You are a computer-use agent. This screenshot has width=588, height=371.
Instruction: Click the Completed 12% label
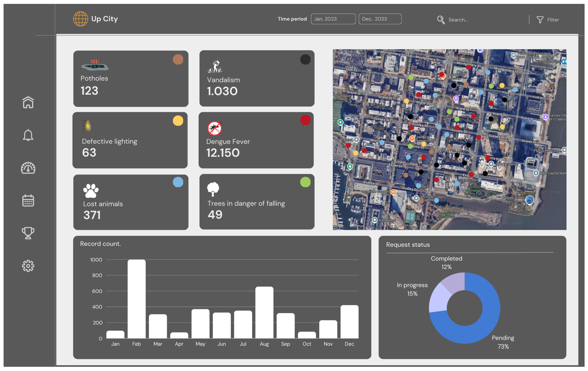coord(446,263)
